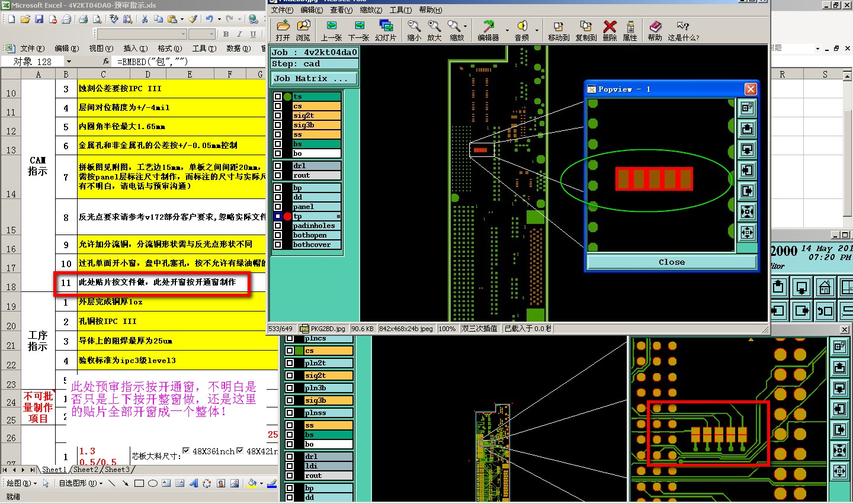Click the 打开 (Open) icon in image viewer

283,26
